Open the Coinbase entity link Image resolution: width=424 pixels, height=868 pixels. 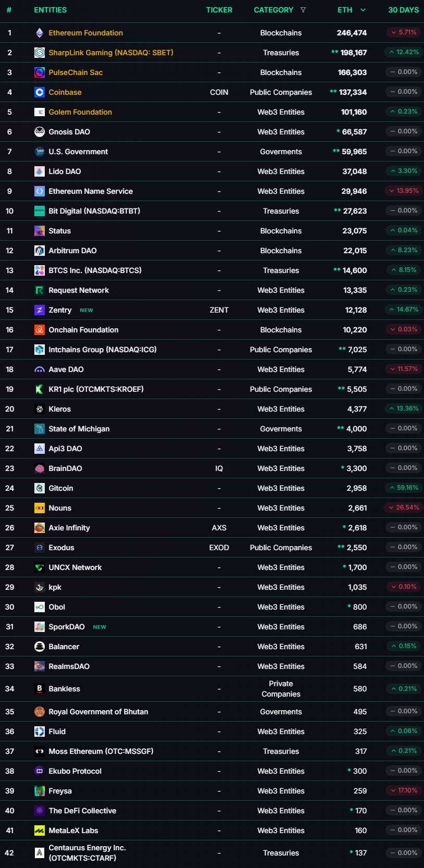point(65,92)
